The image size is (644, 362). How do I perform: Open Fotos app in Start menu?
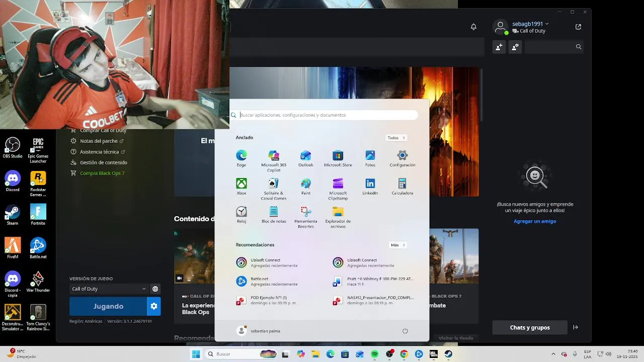[x=370, y=158]
